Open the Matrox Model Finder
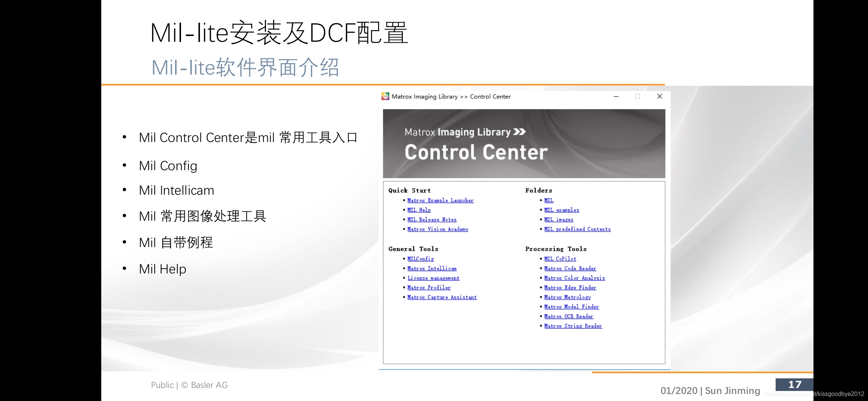The width and height of the screenshot is (868, 401). click(572, 307)
